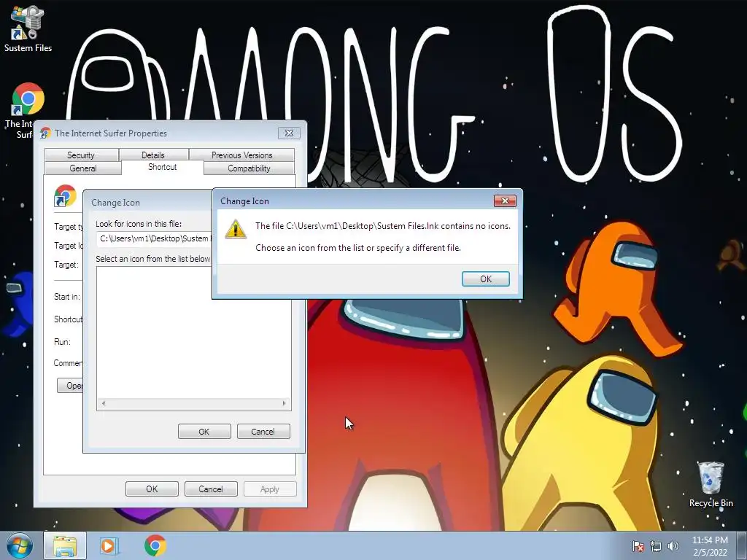This screenshot has width=747, height=560.
Task: Cancel the Internet Surfer Properties window
Action: click(x=211, y=489)
